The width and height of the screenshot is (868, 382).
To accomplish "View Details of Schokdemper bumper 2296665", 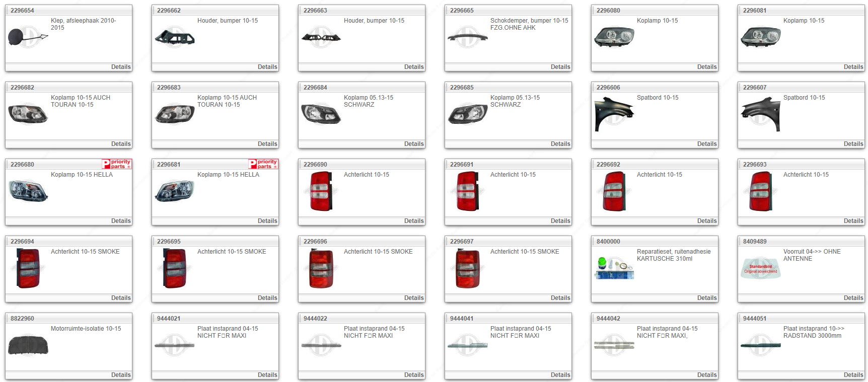I will pyautogui.click(x=560, y=67).
